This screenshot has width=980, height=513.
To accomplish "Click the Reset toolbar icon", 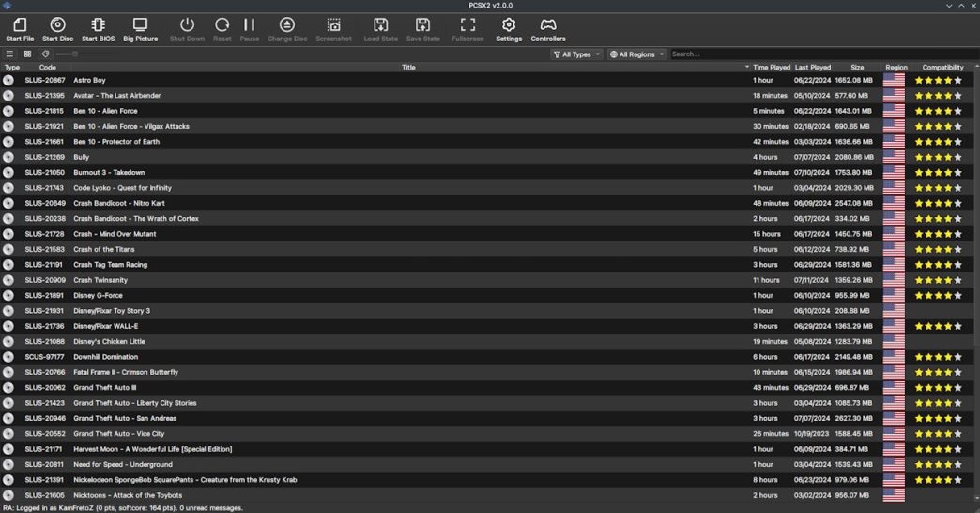I will coord(222,29).
